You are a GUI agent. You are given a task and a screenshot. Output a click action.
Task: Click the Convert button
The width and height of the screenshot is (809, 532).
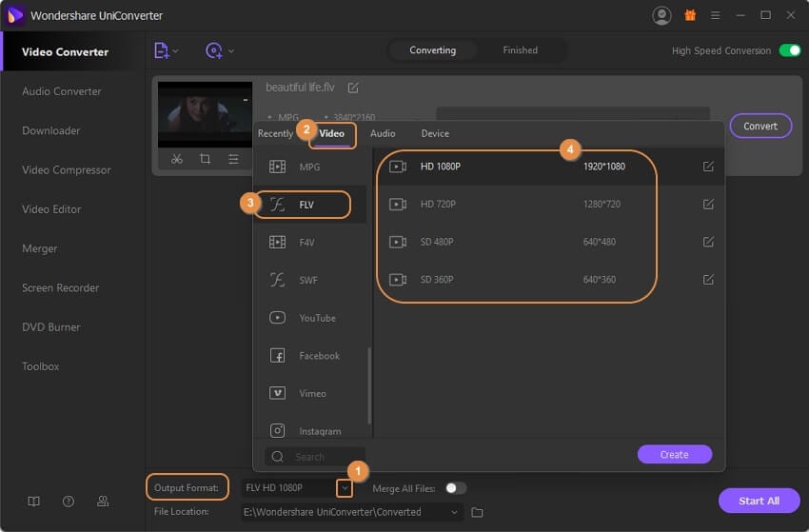point(760,126)
